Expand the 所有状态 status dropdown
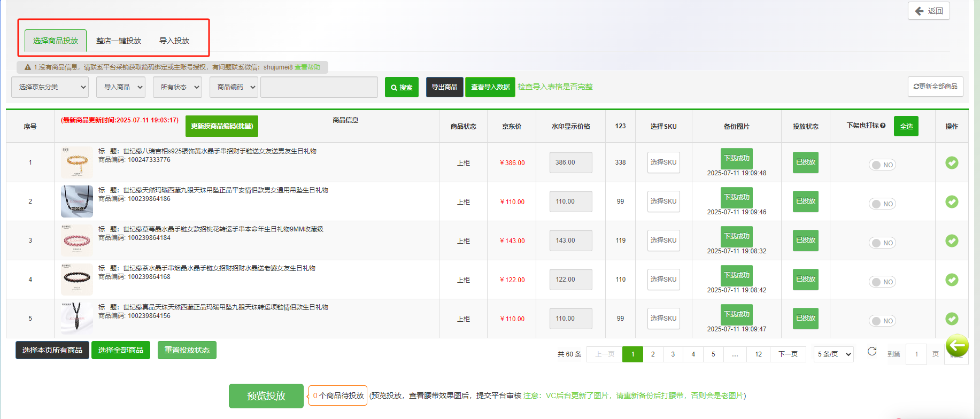This screenshot has width=980, height=419. pos(178,87)
